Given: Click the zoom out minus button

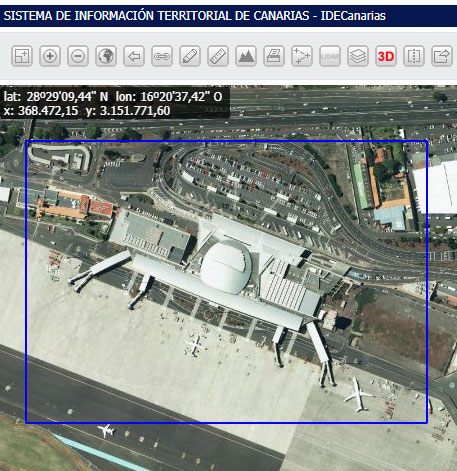Looking at the screenshot, I should pyautogui.click(x=78, y=56).
